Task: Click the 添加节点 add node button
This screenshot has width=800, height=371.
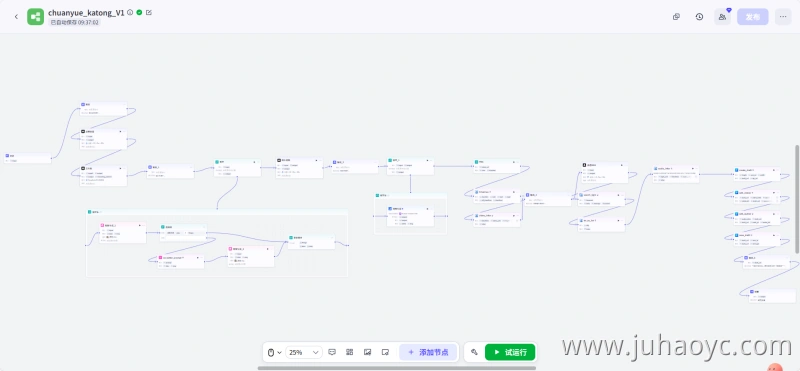Action: click(x=428, y=352)
